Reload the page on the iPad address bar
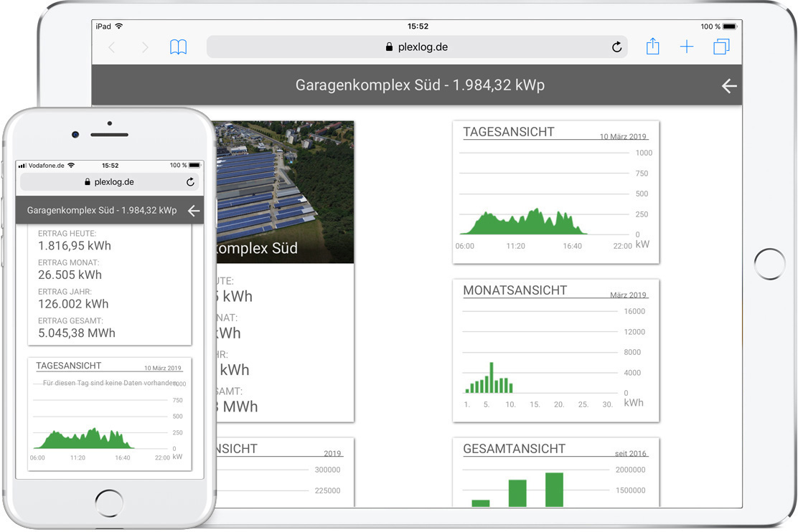Image resolution: width=803 pixels, height=532 pixels. pyautogui.click(x=616, y=47)
